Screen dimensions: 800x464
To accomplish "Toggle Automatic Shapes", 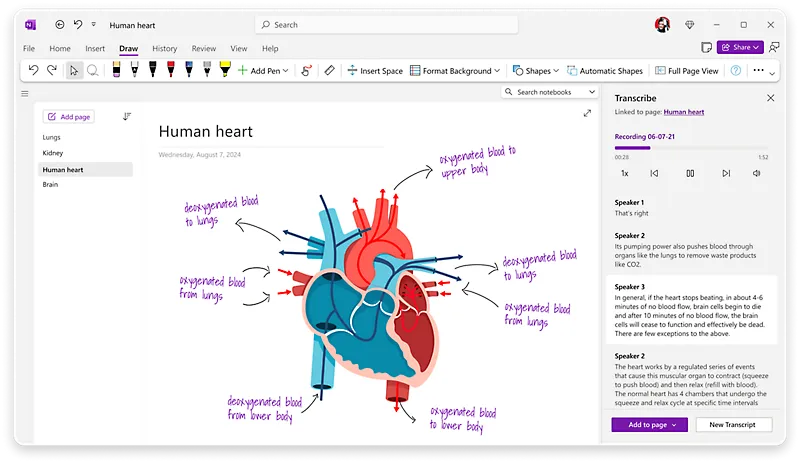I will [x=605, y=71].
